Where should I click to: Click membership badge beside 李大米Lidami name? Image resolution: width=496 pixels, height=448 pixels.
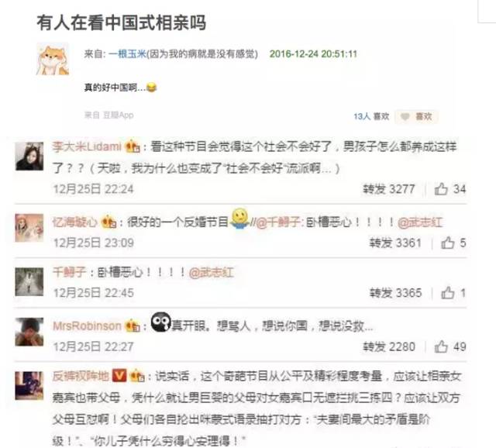(133, 146)
